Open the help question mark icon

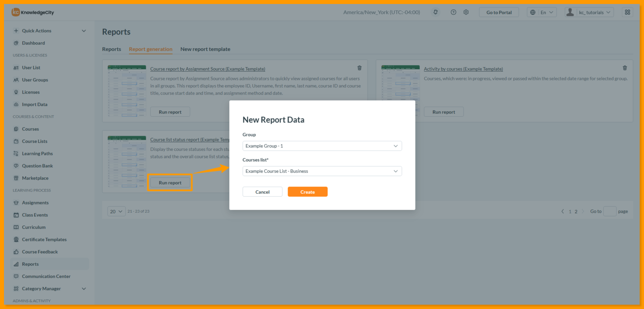[453, 12]
